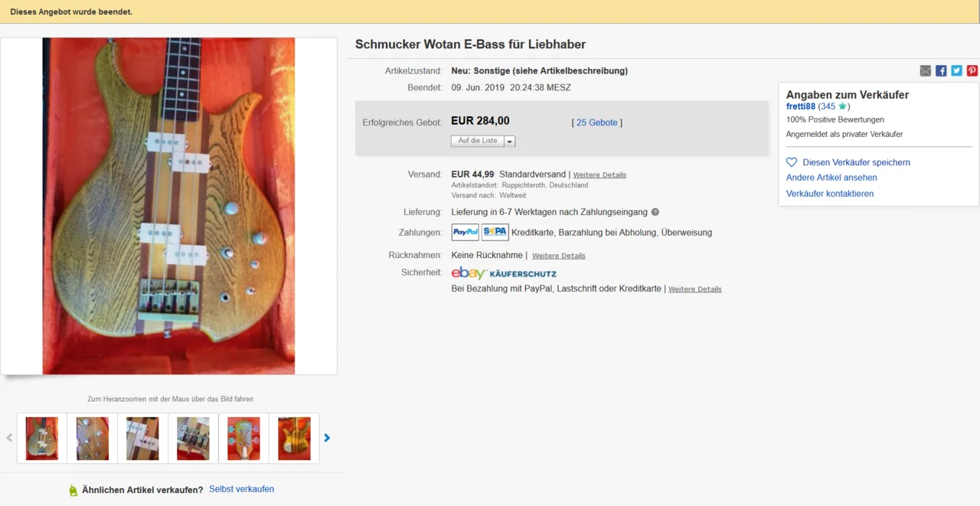Click the delivery info question mark icon
980x506 pixels.
click(655, 212)
